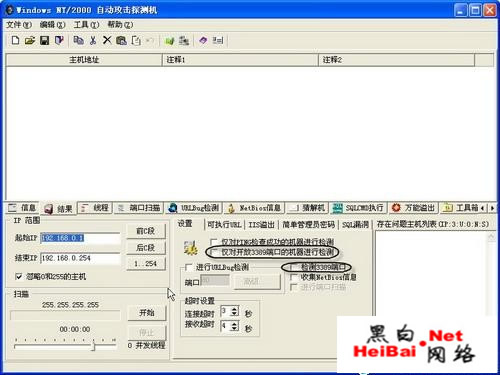This screenshot has height=375, width=500.
Task: Open the 编辑 menu
Action: (52, 25)
